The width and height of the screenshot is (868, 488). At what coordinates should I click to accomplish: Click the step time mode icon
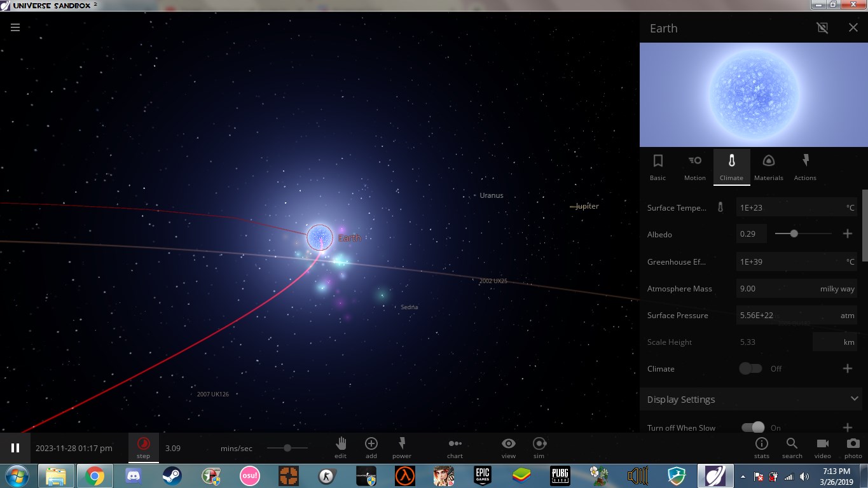point(144,443)
